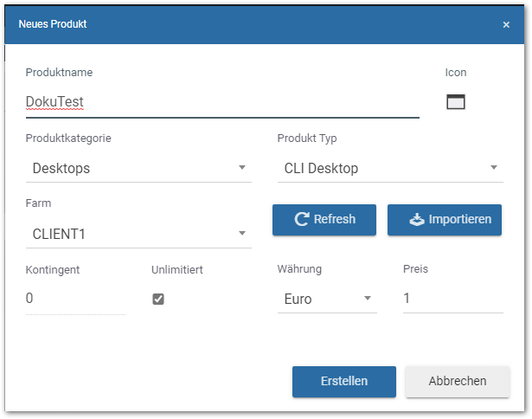This screenshot has height=419, width=532.
Task: Close the Neues Produkt dialog
Action: click(506, 25)
